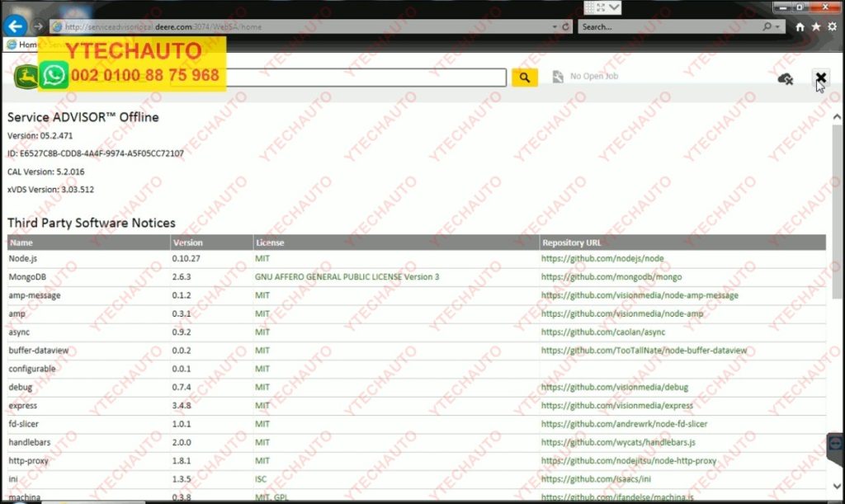This screenshot has width=845, height=504.
Task: Click the browser back arrow button
Action: (x=15, y=26)
